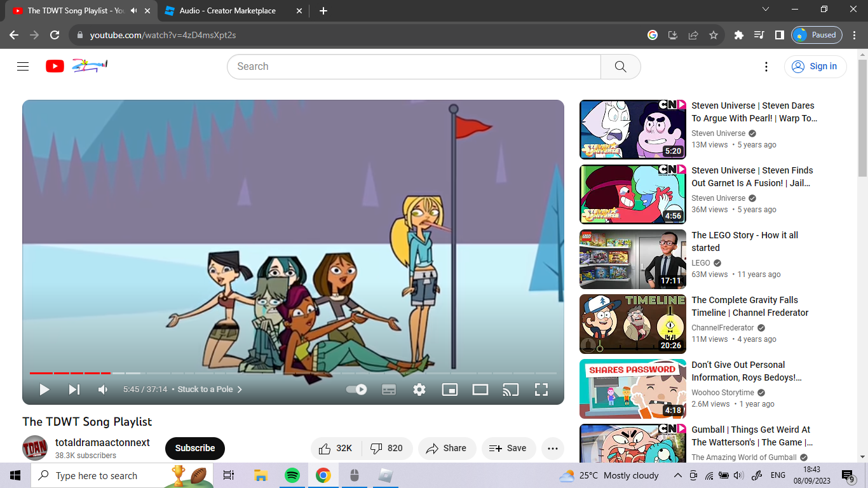Viewport: 868px width, 488px height.
Task: Share this page icon in address bar
Action: point(693,35)
